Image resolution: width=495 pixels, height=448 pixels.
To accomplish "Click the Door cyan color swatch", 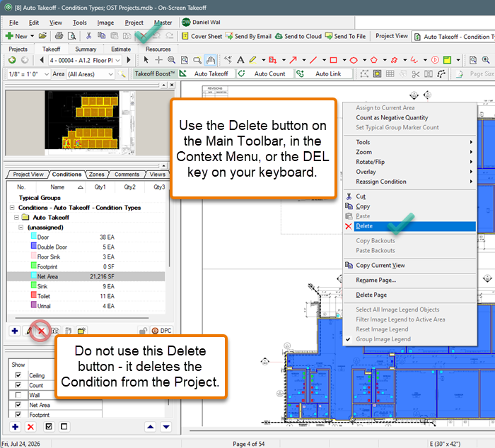I will point(34,236).
